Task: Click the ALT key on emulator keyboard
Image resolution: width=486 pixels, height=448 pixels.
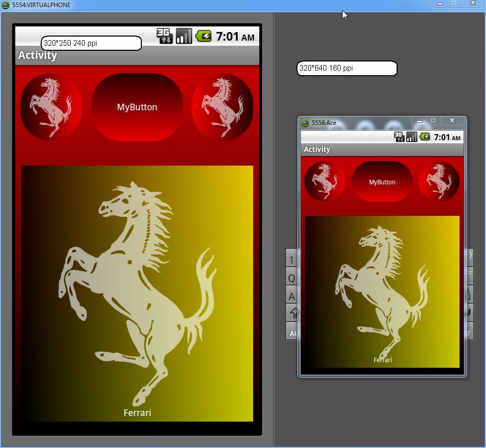Action: coord(292,331)
